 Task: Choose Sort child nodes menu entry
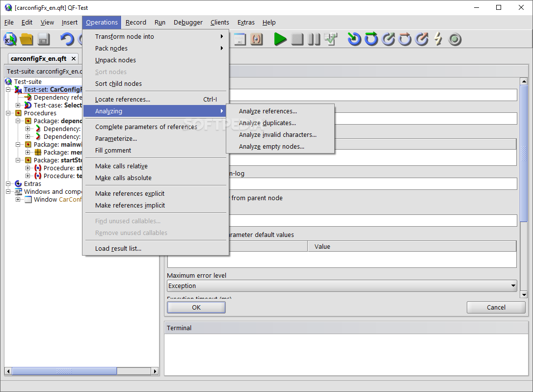click(x=156, y=83)
